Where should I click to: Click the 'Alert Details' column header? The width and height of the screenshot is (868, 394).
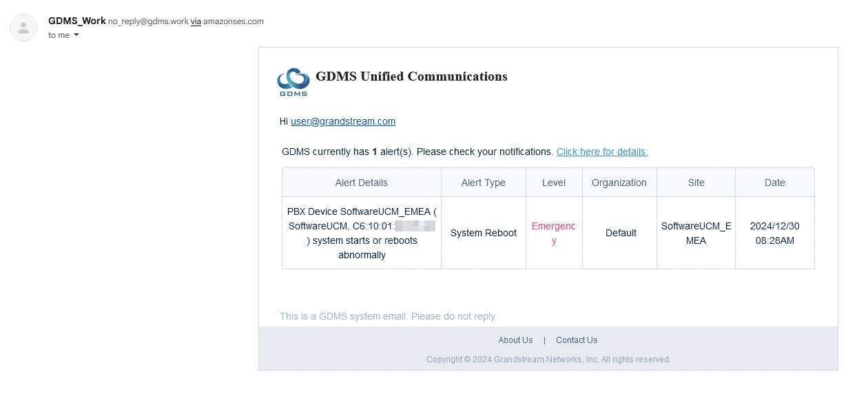tap(362, 183)
